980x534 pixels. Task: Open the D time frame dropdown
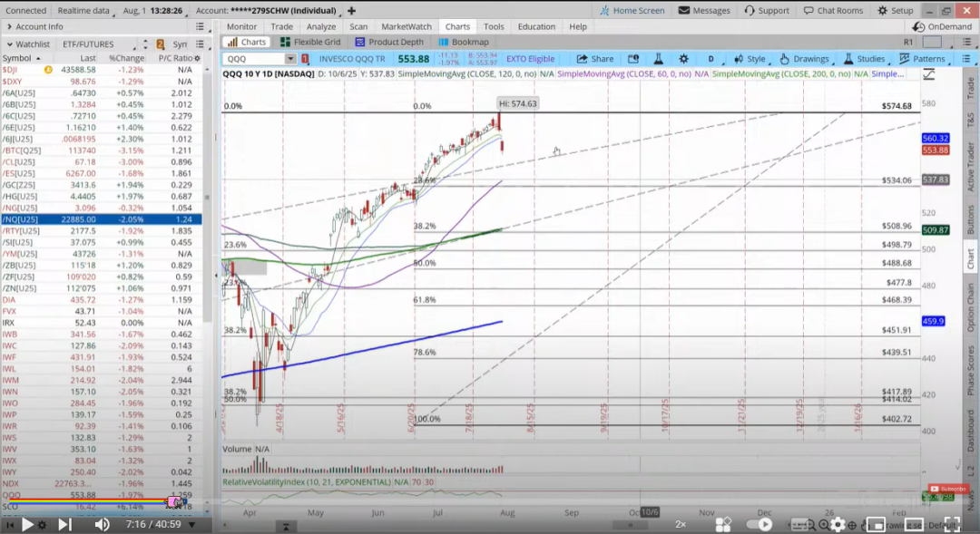pos(712,59)
